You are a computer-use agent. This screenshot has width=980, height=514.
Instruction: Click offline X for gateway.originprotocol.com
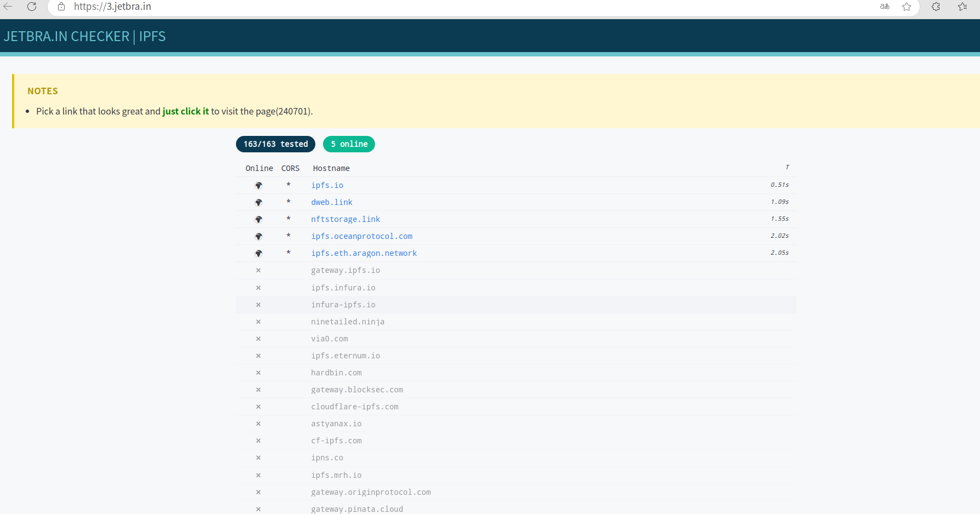pyautogui.click(x=258, y=492)
